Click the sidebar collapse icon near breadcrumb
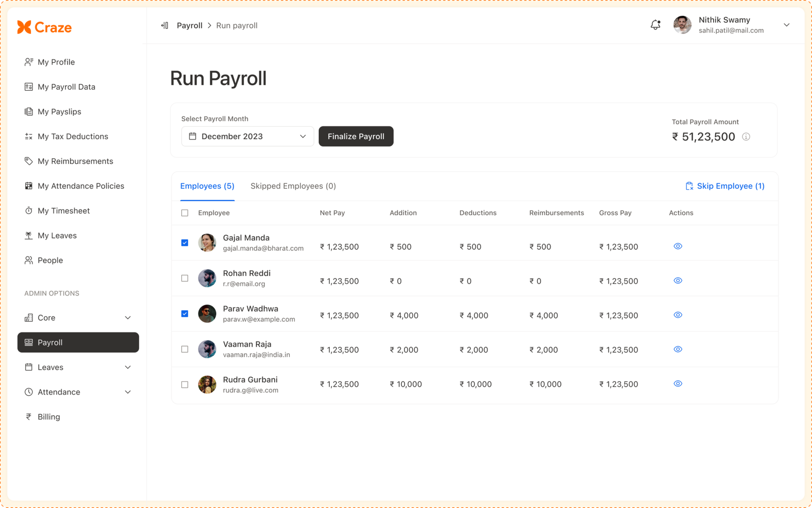This screenshot has width=812, height=508. pos(164,25)
